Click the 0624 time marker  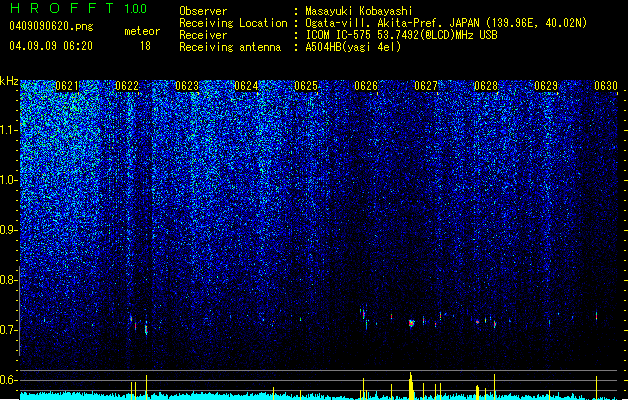pos(246,86)
